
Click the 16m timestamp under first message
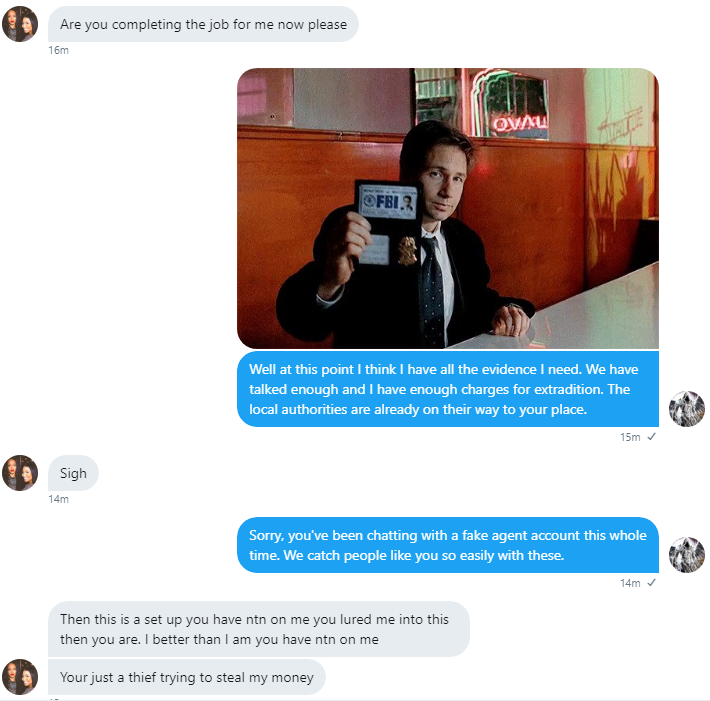pyautogui.click(x=59, y=50)
